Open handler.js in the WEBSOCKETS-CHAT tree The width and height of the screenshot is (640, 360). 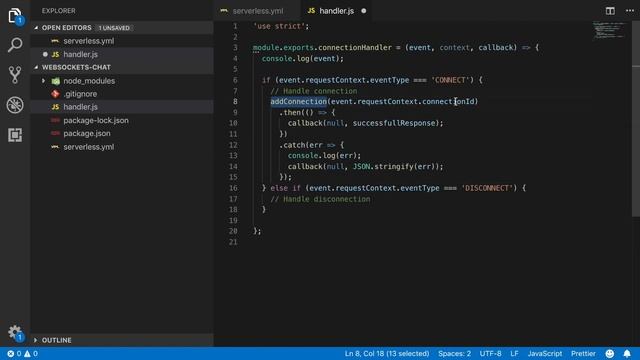coord(80,107)
